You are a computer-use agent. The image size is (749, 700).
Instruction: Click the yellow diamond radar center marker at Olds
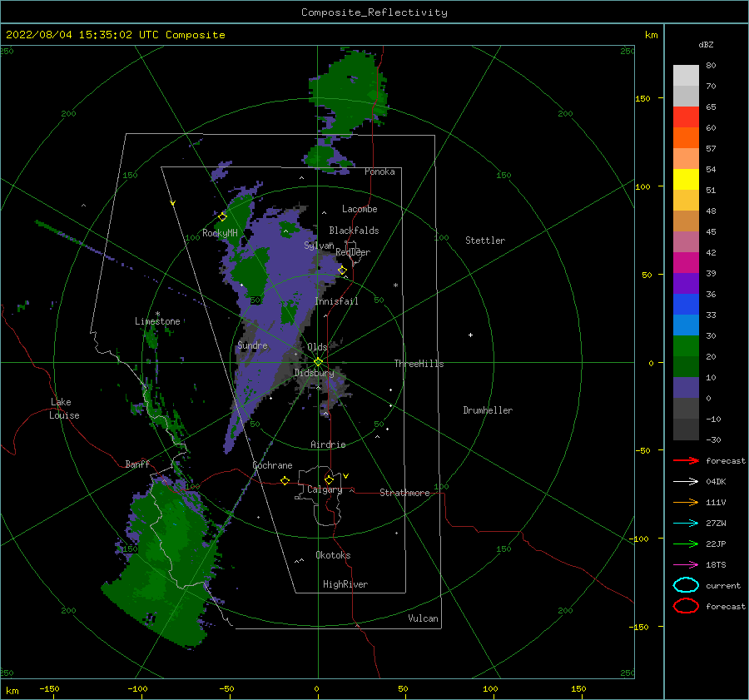click(x=318, y=362)
